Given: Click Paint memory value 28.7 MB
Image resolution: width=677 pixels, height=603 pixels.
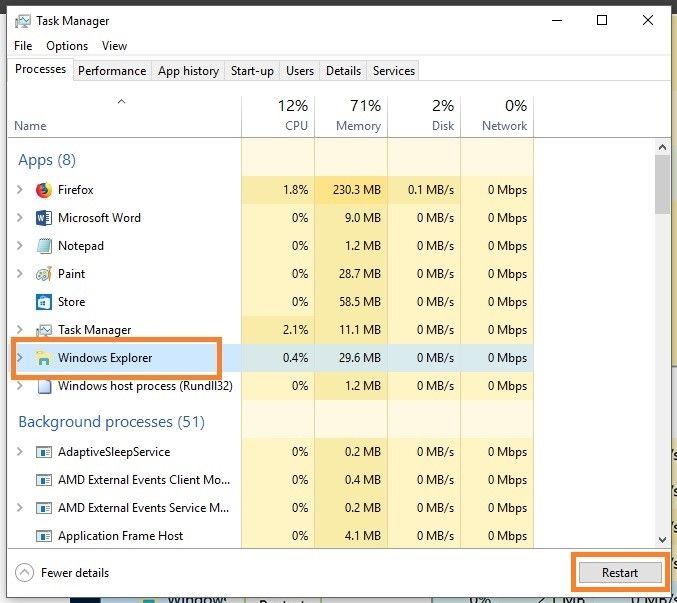Looking at the screenshot, I should pyautogui.click(x=360, y=274).
